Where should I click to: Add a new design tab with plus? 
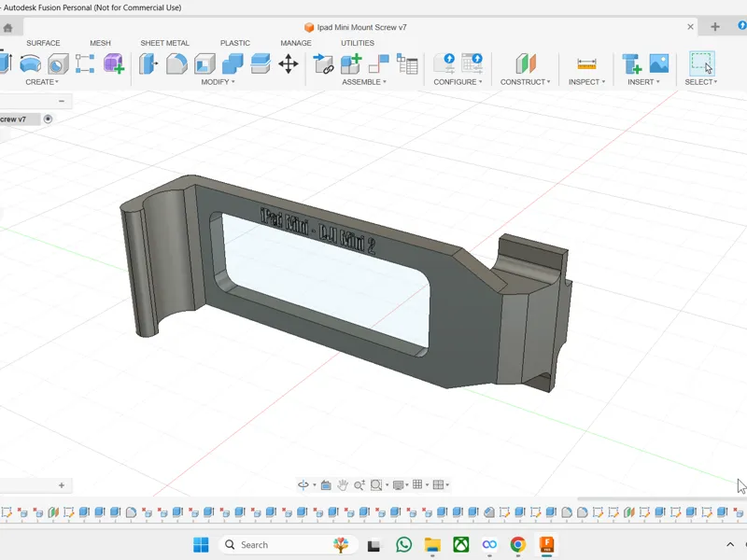click(714, 27)
